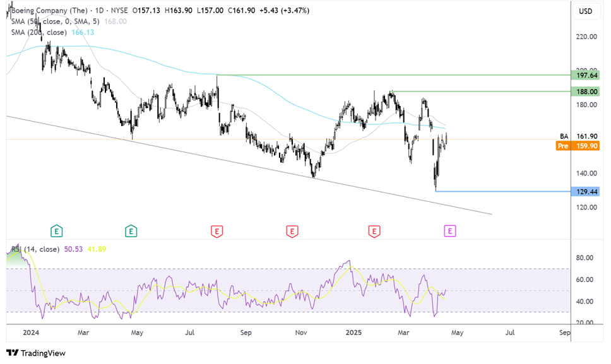This screenshot has height=364, width=611.
Task: Click the 197.64 green price label
Action: click(585, 75)
